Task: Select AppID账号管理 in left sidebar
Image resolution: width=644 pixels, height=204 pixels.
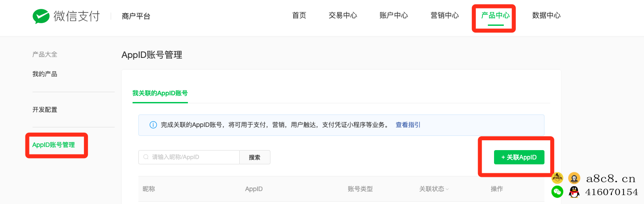Action: 54,145
